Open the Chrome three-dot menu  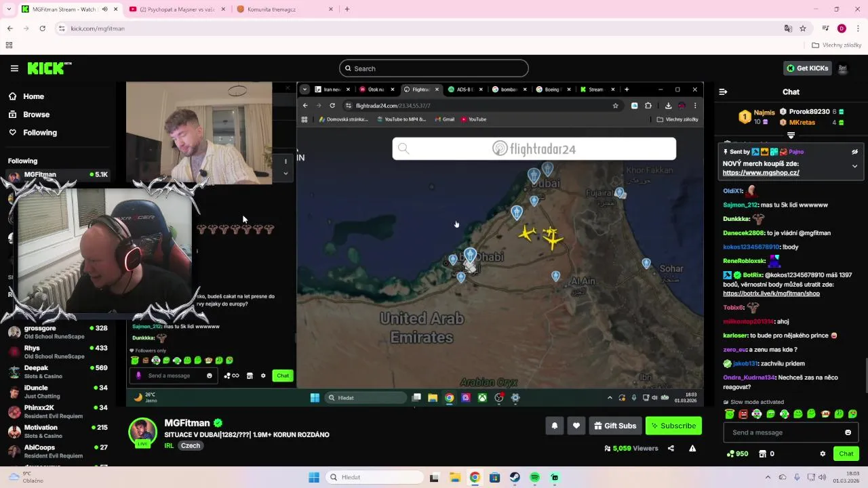click(x=859, y=28)
